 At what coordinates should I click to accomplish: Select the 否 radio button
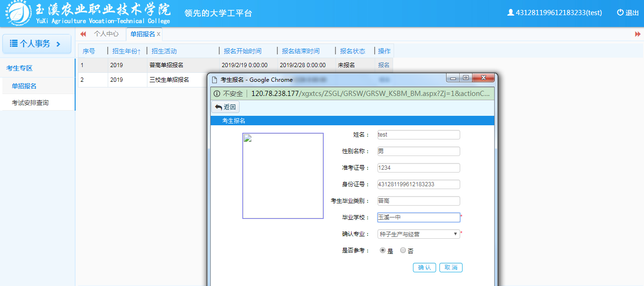click(x=403, y=251)
